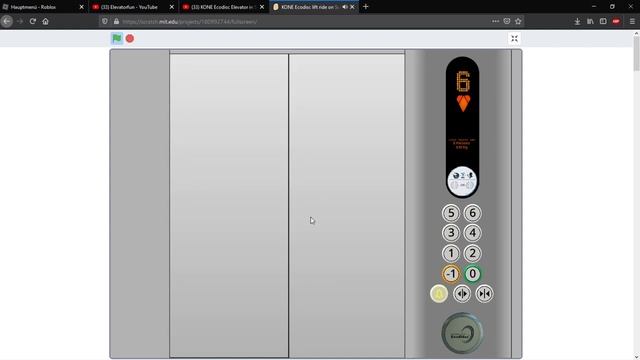Bookmark this page with the star
640x360 pixels.
pos(518,21)
